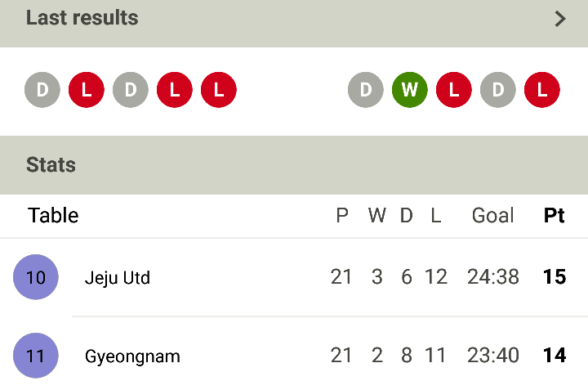The width and height of the screenshot is (588, 390).
Task: Open the Gyeongnam team row
Action: 294,355
